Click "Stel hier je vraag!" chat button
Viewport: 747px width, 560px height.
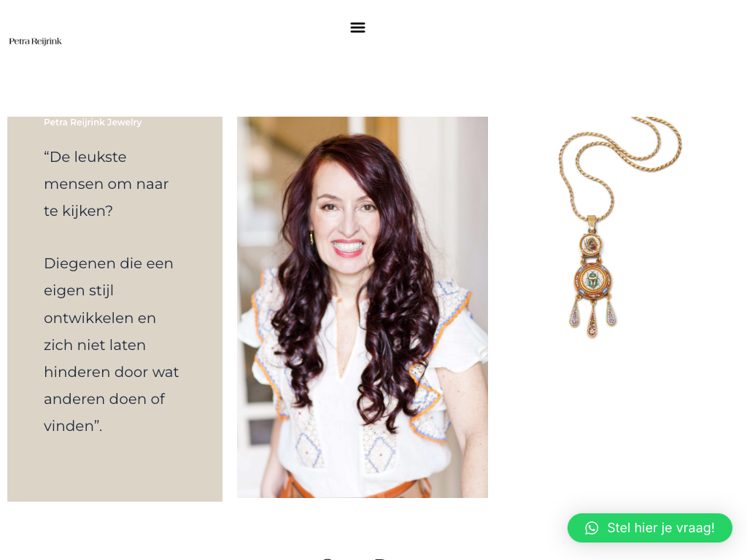pos(650,528)
